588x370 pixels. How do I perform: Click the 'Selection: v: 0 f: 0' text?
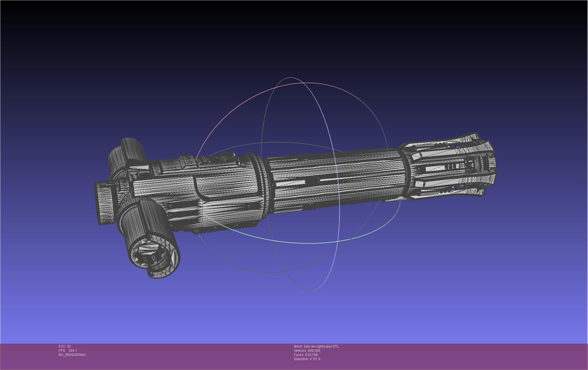pos(307,359)
